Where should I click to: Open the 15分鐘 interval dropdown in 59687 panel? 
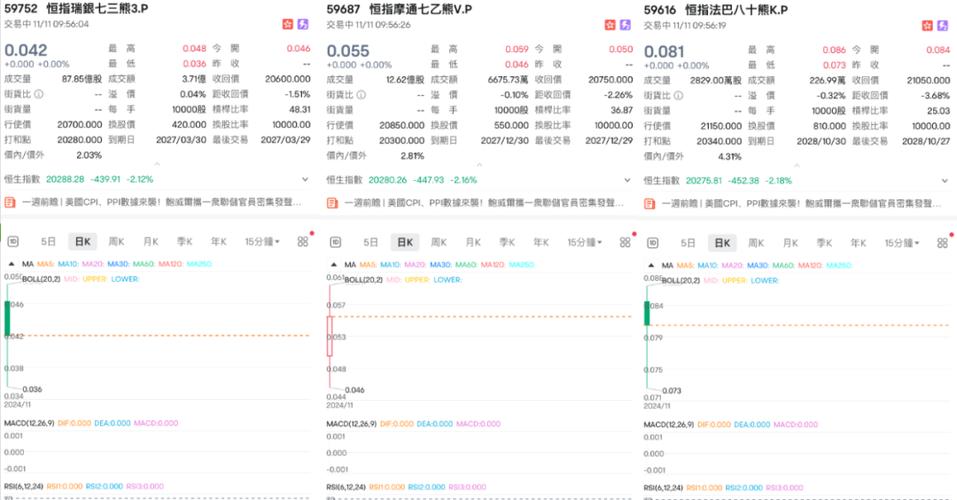coord(584,242)
